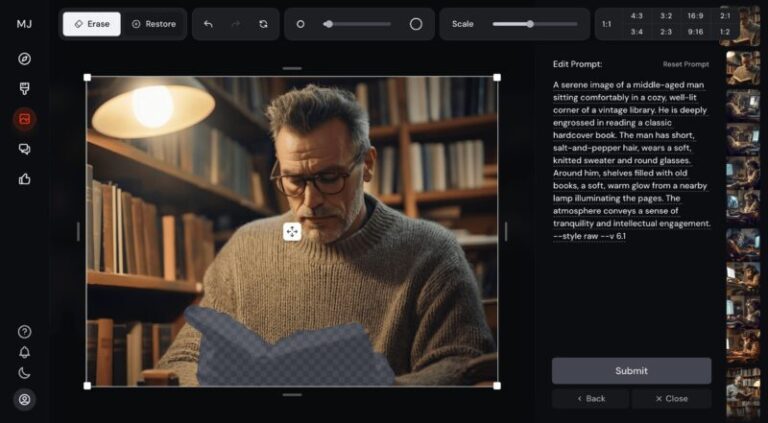
Task: Click into the Edit Prompt text area
Action: 631,160
